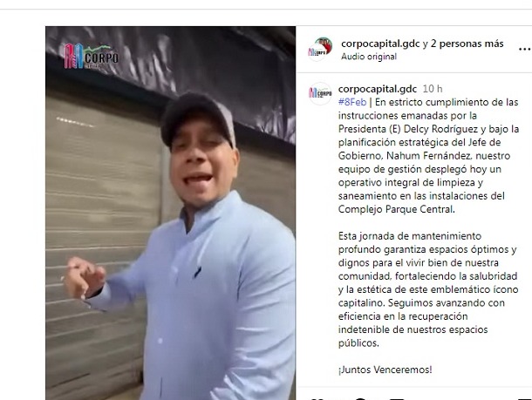Click the Corpo logo watermark on the video
532x400 pixels.
point(92,57)
